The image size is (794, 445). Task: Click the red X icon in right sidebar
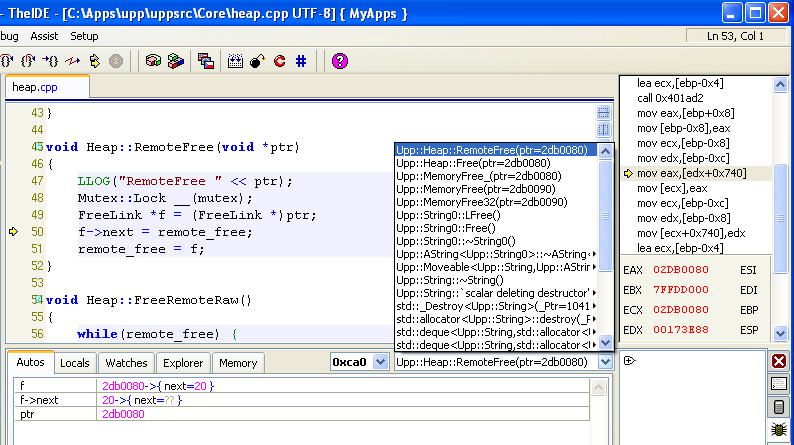tap(779, 361)
